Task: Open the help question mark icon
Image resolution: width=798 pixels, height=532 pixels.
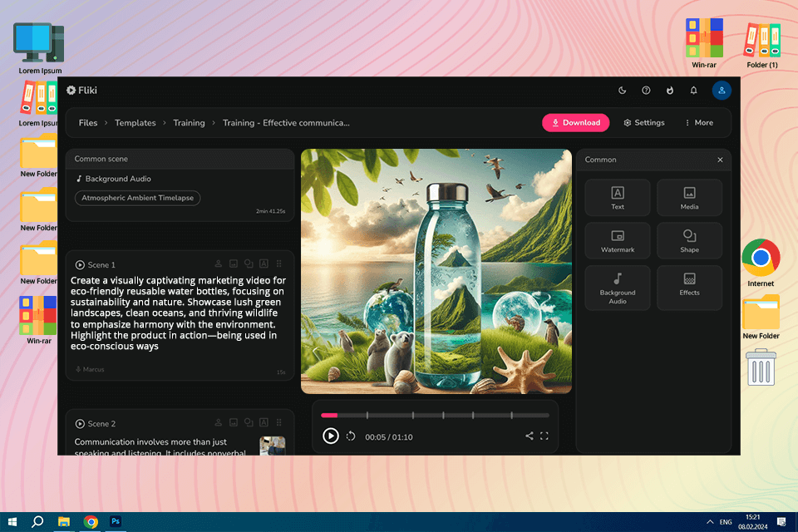Action: [x=646, y=90]
